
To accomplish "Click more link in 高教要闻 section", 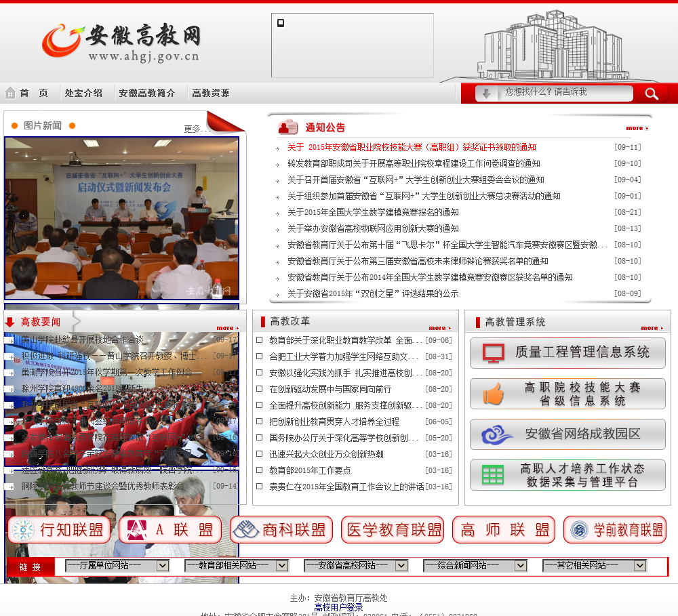I will coord(227,328).
